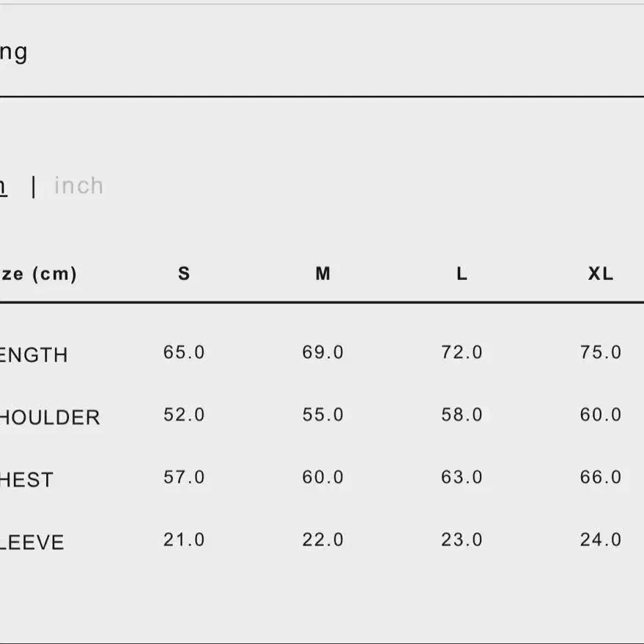Click the M size column header
The height and width of the screenshot is (644, 644).
click(323, 274)
